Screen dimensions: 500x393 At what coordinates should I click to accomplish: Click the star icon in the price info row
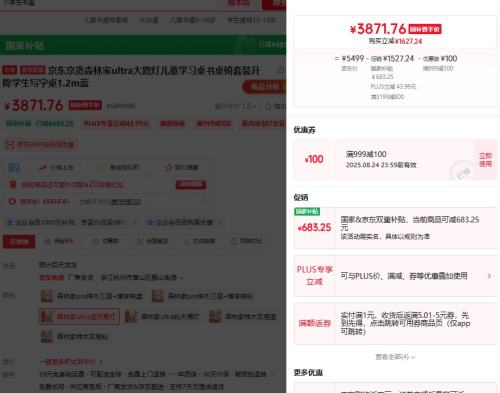[x=168, y=167]
